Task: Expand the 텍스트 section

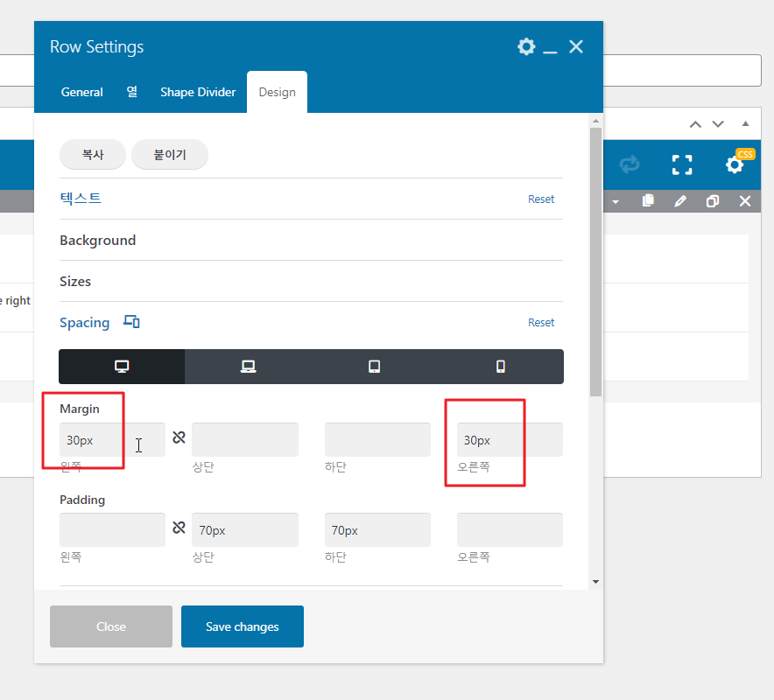Action: pos(81,199)
